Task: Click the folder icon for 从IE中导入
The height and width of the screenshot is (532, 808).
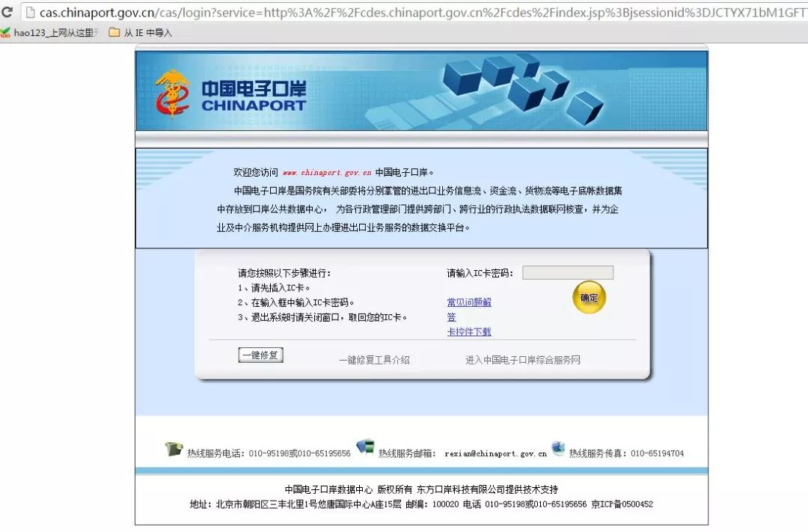Action: click(x=114, y=32)
